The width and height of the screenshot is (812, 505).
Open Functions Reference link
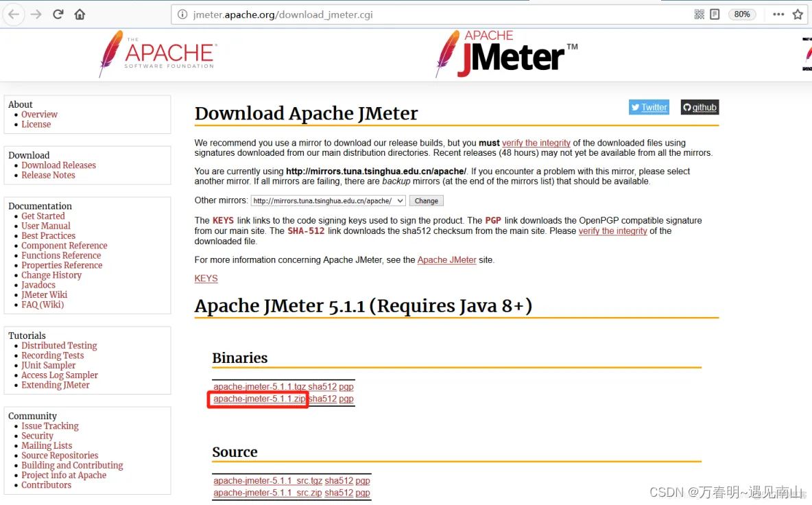pyautogui.click(x=61, y=255)
